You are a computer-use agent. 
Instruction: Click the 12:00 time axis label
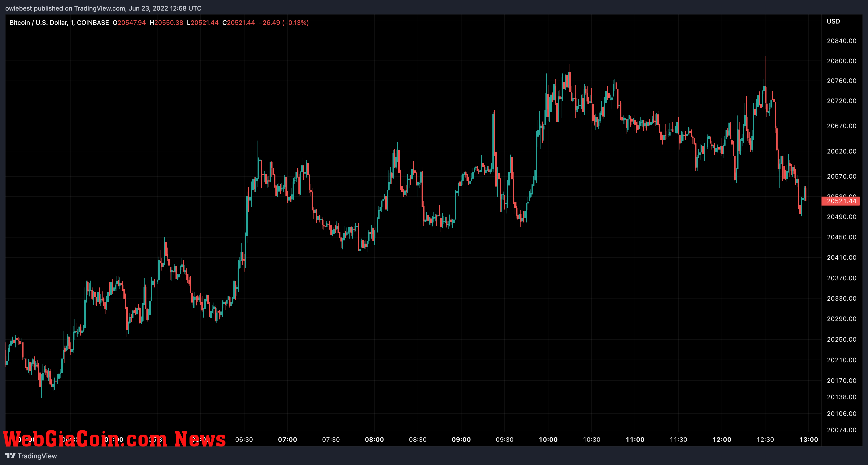722,439
